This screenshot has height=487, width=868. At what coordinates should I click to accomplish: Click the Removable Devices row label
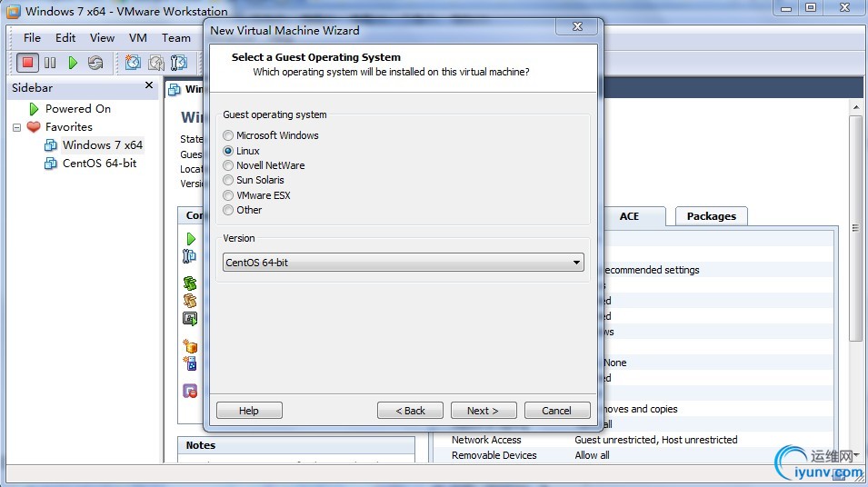(x=494, y=455)
